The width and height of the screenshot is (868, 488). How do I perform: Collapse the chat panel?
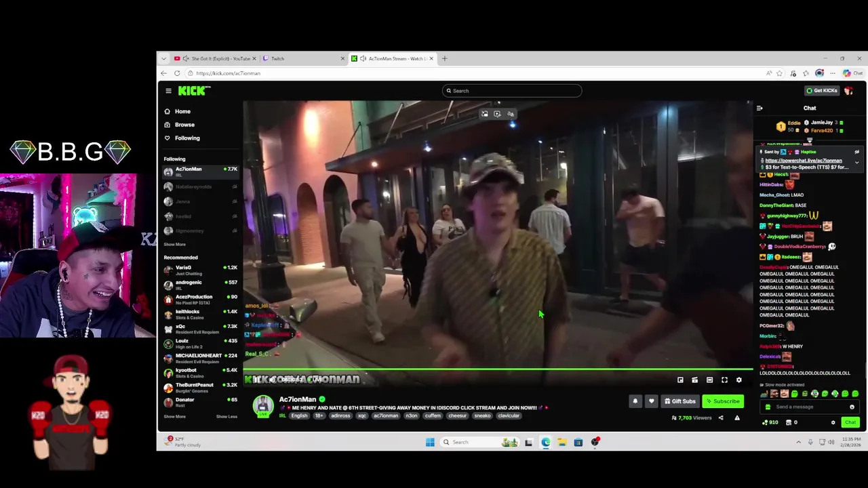pyautogui.click(x=759, y=108)
